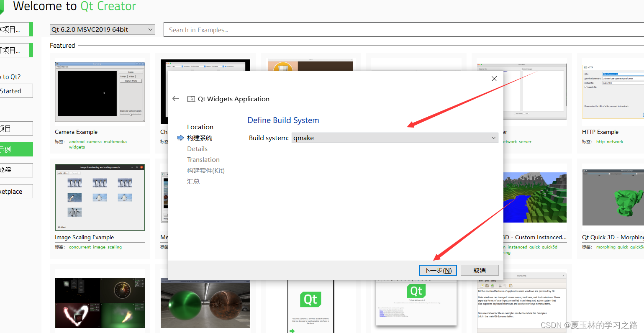Open the HTTP Example thumbnail
This screenshot has height=333, width=644.
[613, 92]
